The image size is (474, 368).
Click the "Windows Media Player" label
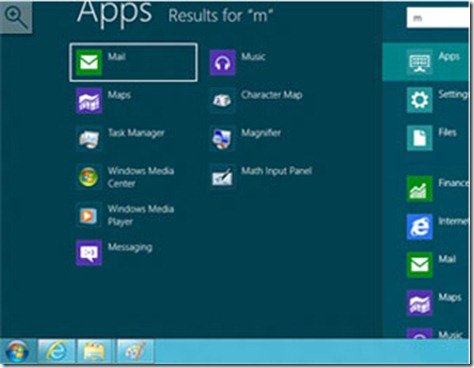pos(141,215)
